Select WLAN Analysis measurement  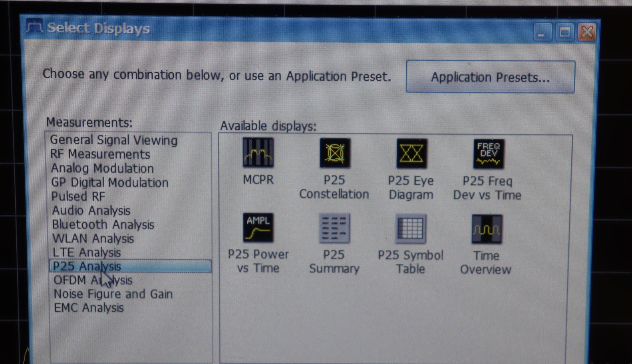pyautogui.click(x=93, y=239)
